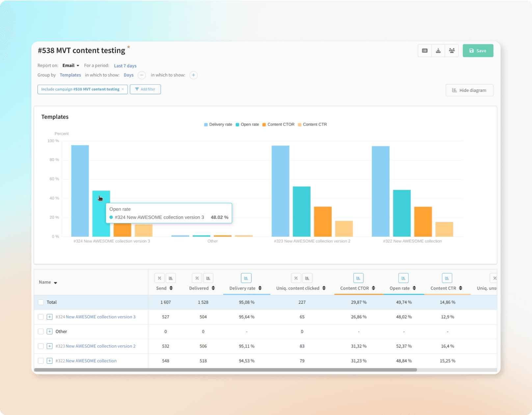Open the share with users icon
Image resolution: width=532 pixels, height=415 pixels.
pyautogui.click(x=452, y=51)
